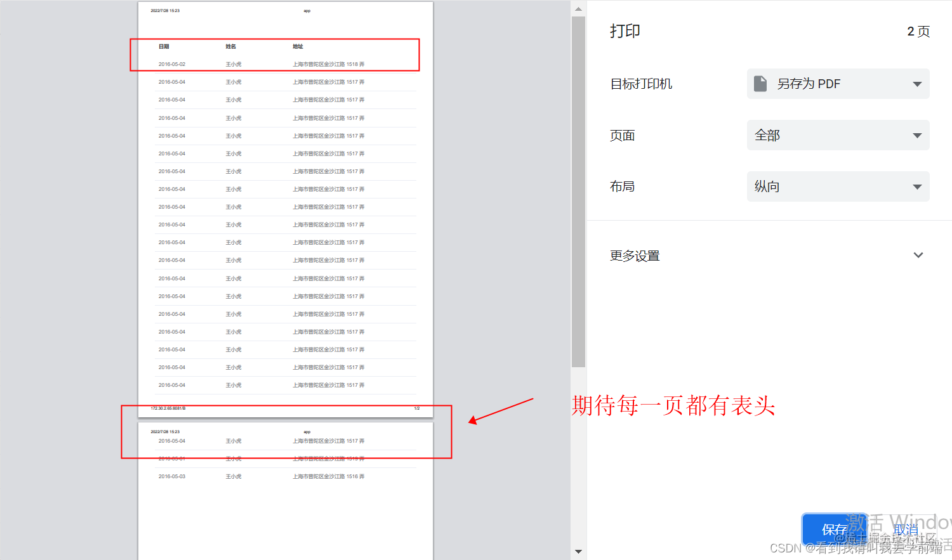The height and width of the screenshot is (560, 952).
Task: Click the 日期 column header in preview
Action: [164, 46]
